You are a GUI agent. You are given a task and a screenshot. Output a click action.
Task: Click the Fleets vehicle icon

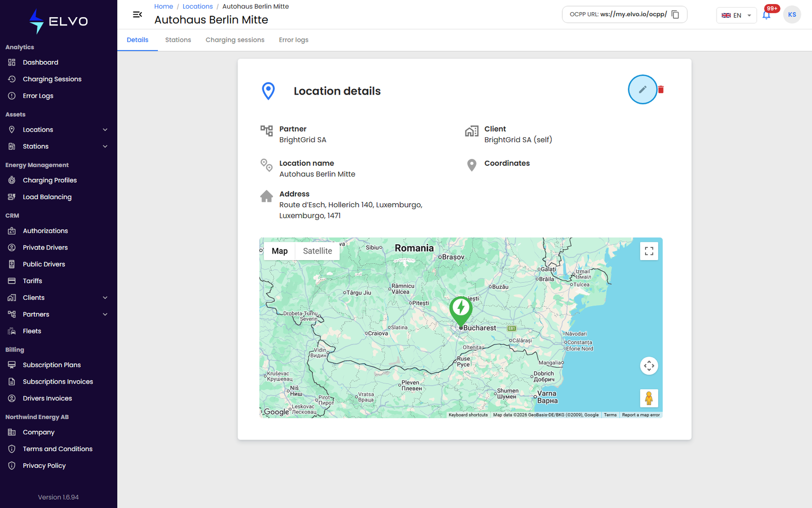(x=12, y=331)
